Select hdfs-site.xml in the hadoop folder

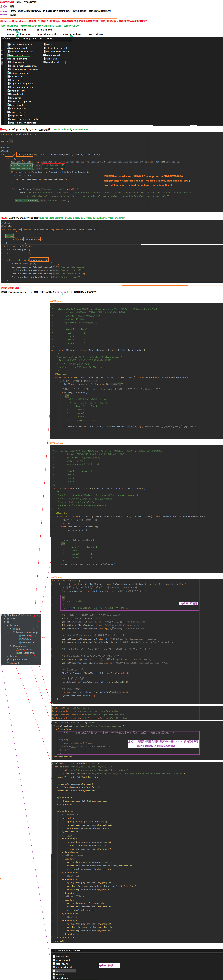point(16,76)
